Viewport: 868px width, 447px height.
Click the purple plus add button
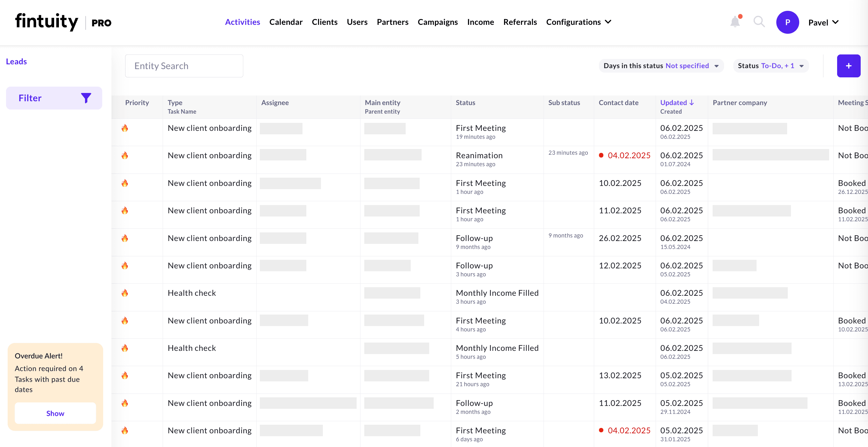coord(848,66)
